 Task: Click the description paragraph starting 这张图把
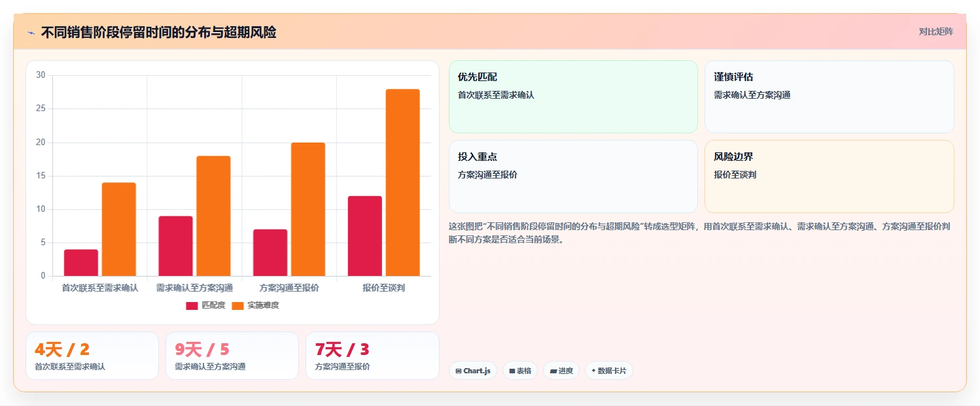click(699, 233)
